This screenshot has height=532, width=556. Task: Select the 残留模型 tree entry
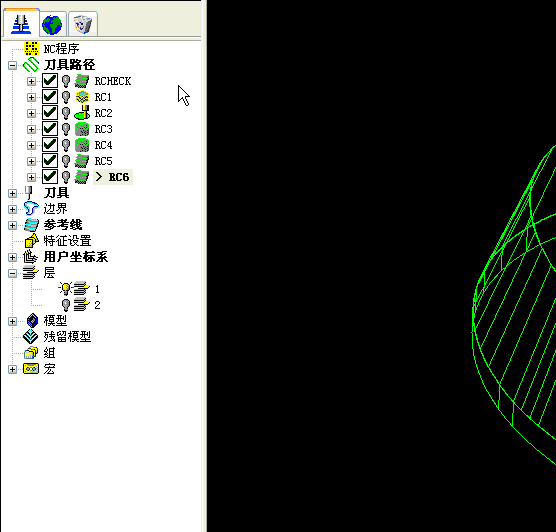click(67, 337)
